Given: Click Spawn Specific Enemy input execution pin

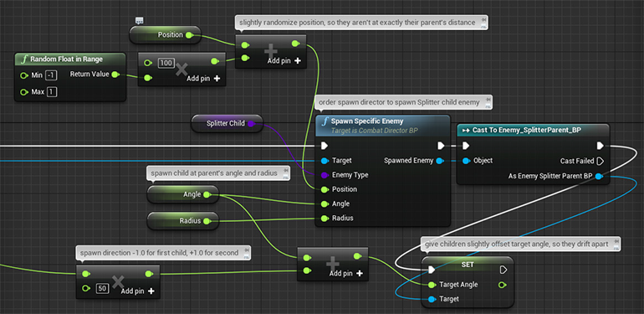Looking at the screenshot, I should click(325, 146).
